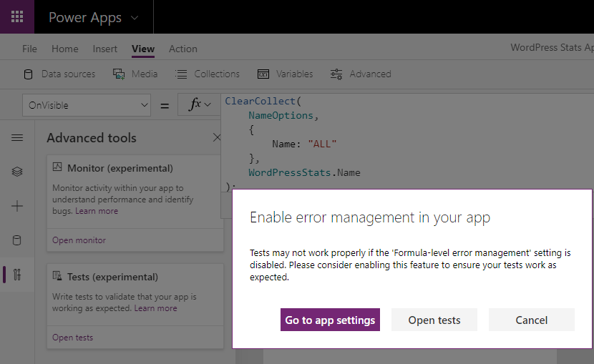The width and height of the screenshot is (594, 364).
Task: Click Open tests link in Advanced tools
Action: coord(72,338)
